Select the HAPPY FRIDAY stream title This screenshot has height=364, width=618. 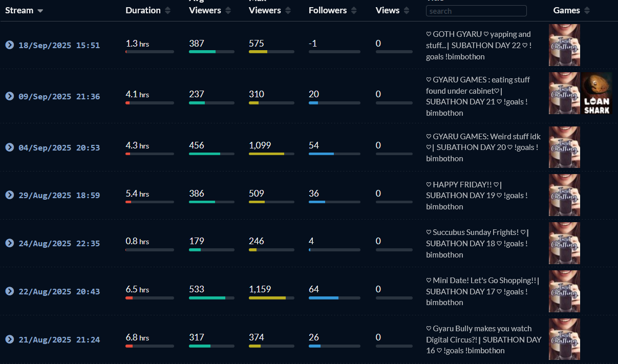click(477, 195)
